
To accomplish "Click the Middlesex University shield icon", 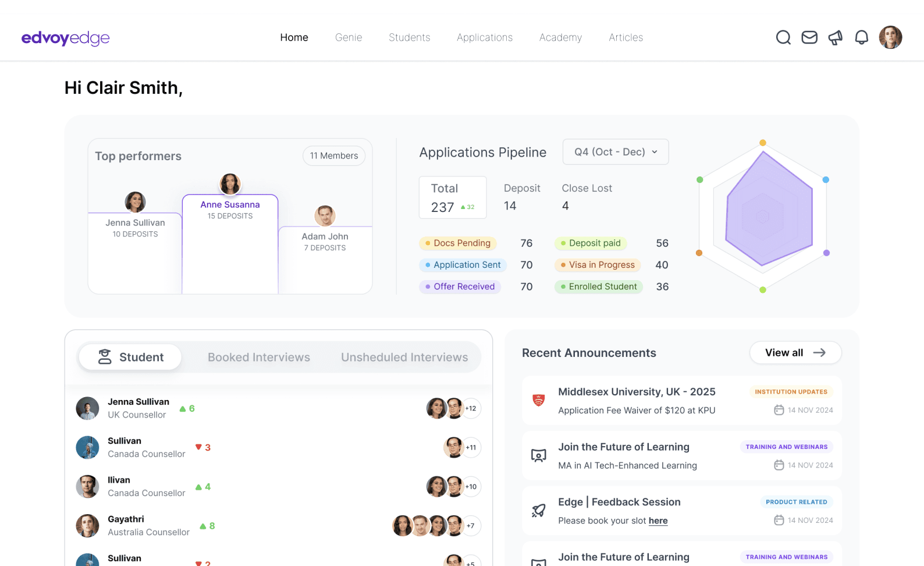I will pyautogui.click(x=539, y=400).
